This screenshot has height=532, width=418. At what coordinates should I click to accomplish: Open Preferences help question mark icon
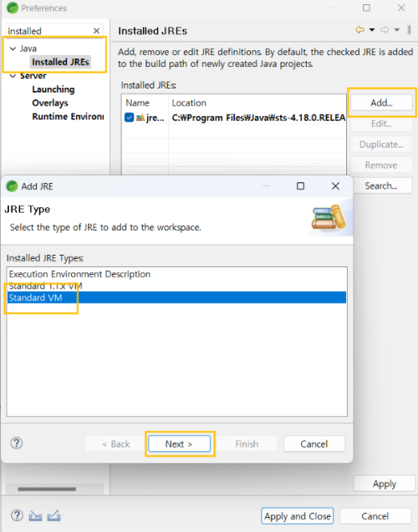click(17, 515)
